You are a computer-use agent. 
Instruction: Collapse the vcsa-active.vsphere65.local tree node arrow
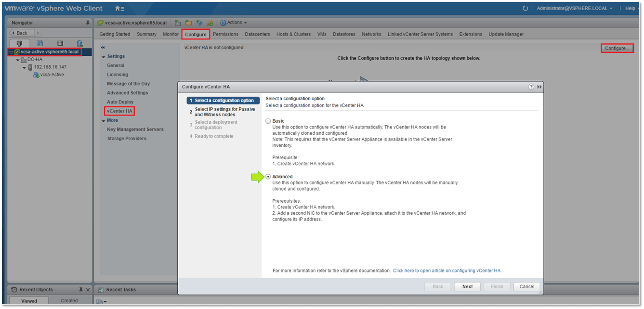point(11,52)
